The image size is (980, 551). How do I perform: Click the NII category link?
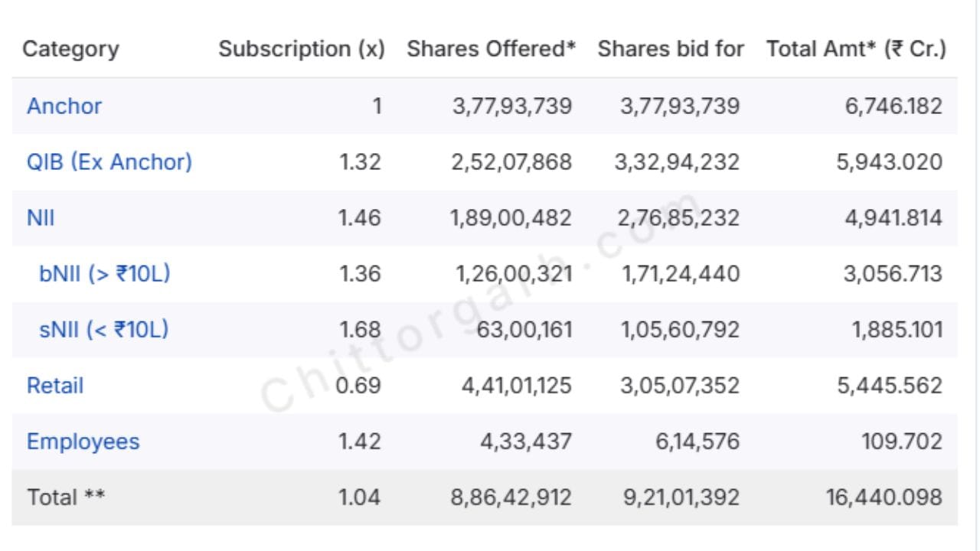pyautogui.click(x=41, y=218)
